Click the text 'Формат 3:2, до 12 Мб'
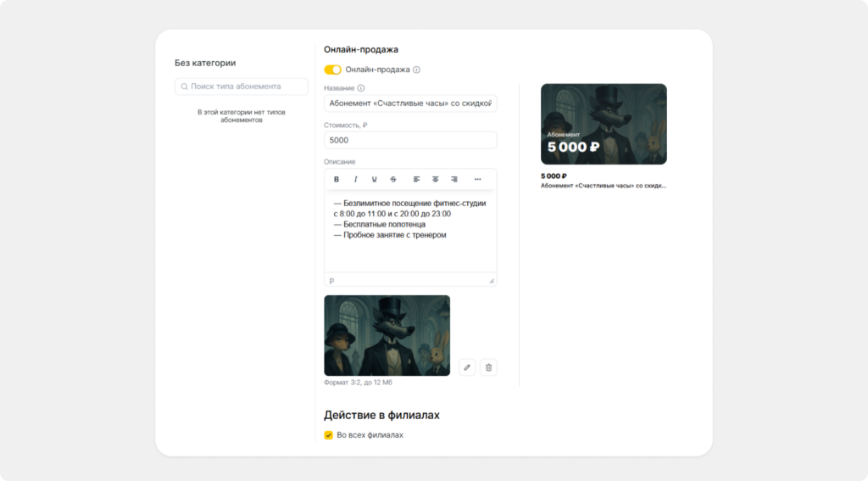 (359, 383)
